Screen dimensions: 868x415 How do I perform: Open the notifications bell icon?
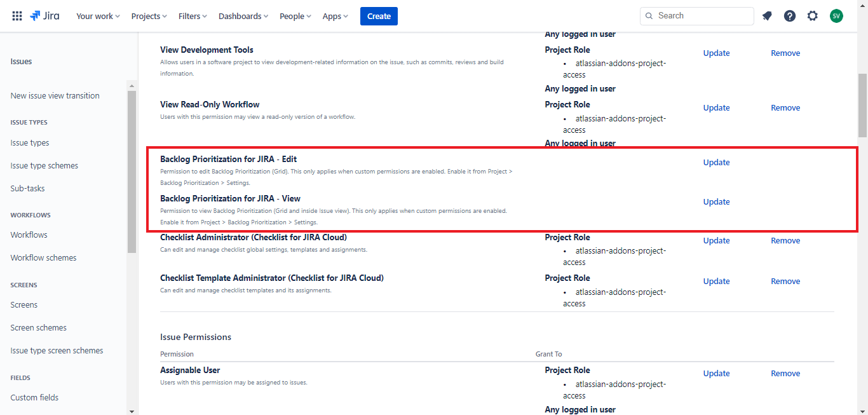(x=767, y=16)
